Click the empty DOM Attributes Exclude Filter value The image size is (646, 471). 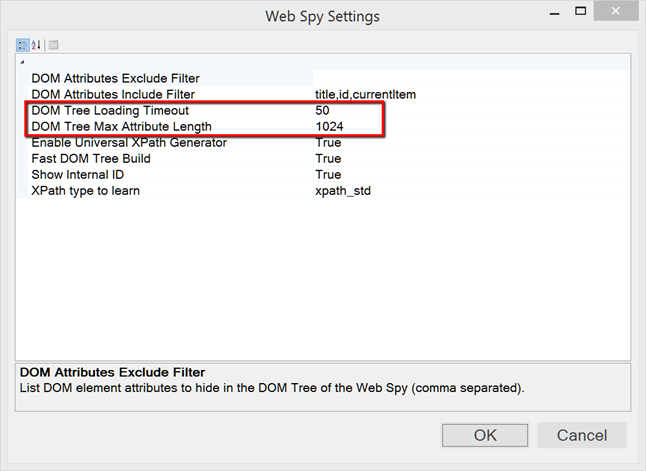click(470, 78)
